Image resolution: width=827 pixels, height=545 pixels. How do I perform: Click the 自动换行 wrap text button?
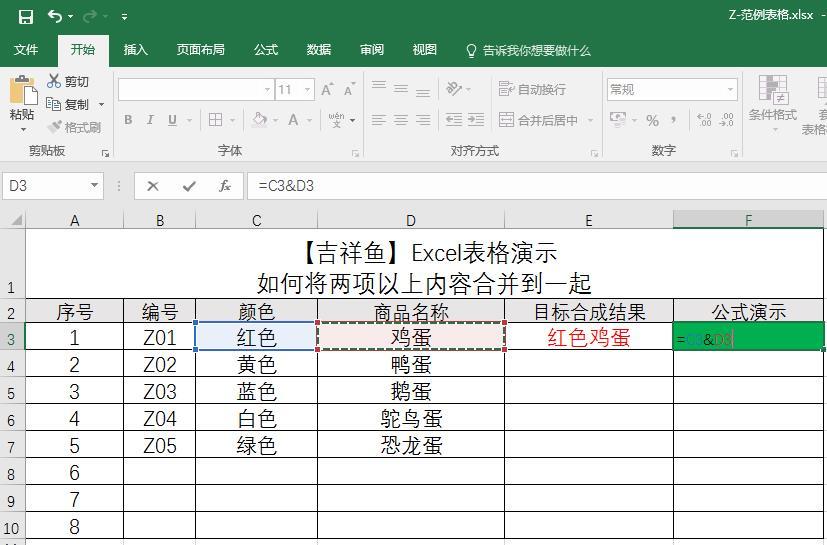coord(532,89)
